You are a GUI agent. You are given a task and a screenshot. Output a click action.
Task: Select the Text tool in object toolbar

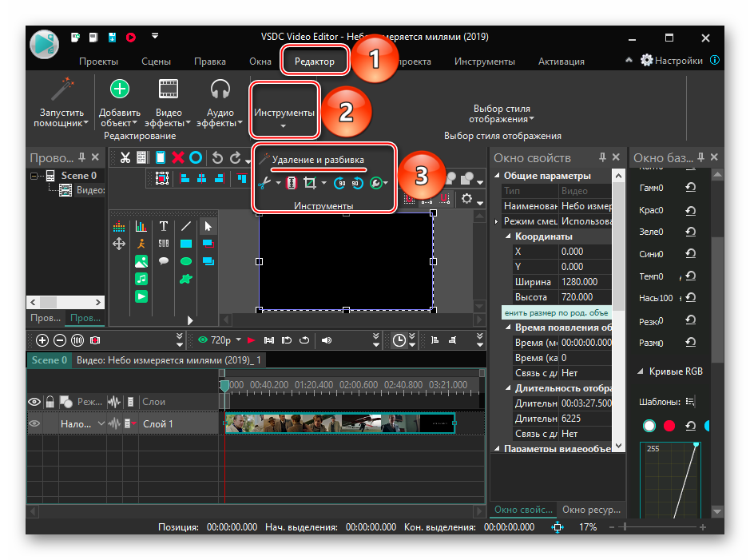point(163,226)
